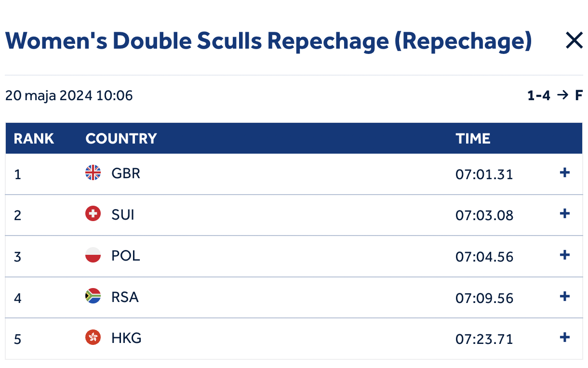Click the RANK column header
Viewport: 588px width, 368px height.
[34, 139]
